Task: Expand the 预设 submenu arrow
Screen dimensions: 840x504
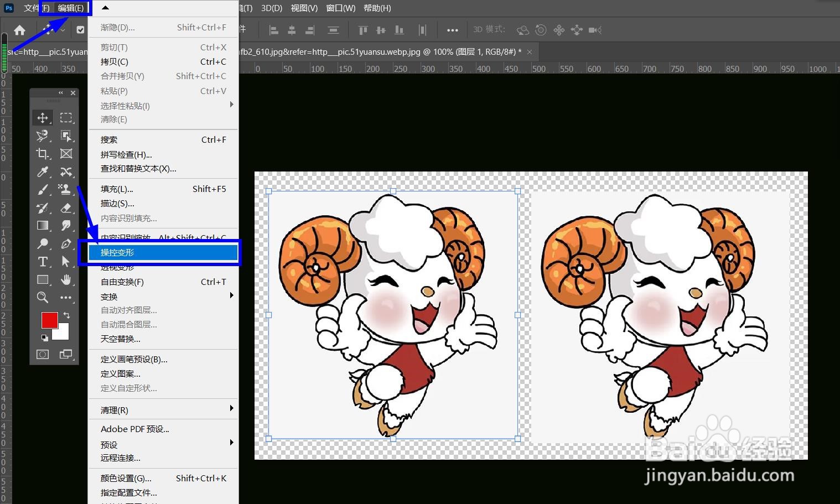Action: [x=232, y=443]
